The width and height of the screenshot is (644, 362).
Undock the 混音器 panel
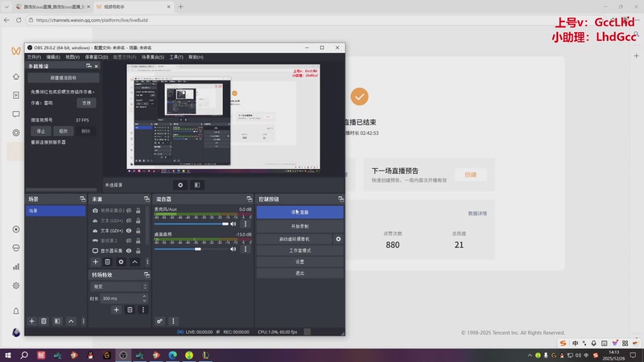249,199
